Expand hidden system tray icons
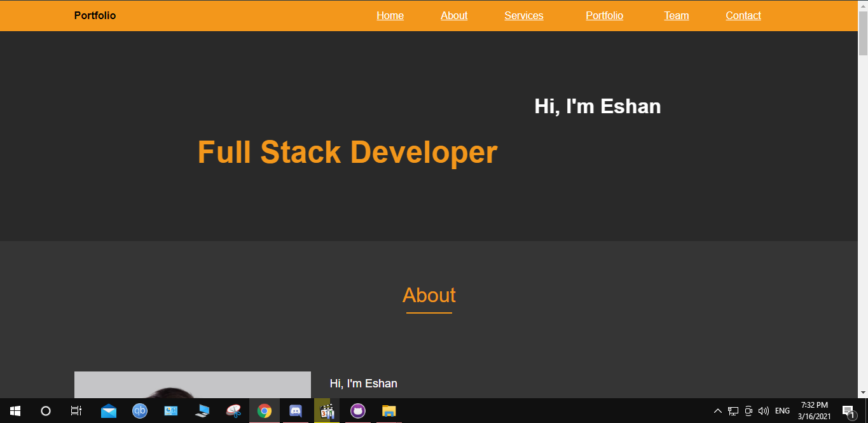The height and width of the screenshot is (423, 868). click(x=717, y=411)
